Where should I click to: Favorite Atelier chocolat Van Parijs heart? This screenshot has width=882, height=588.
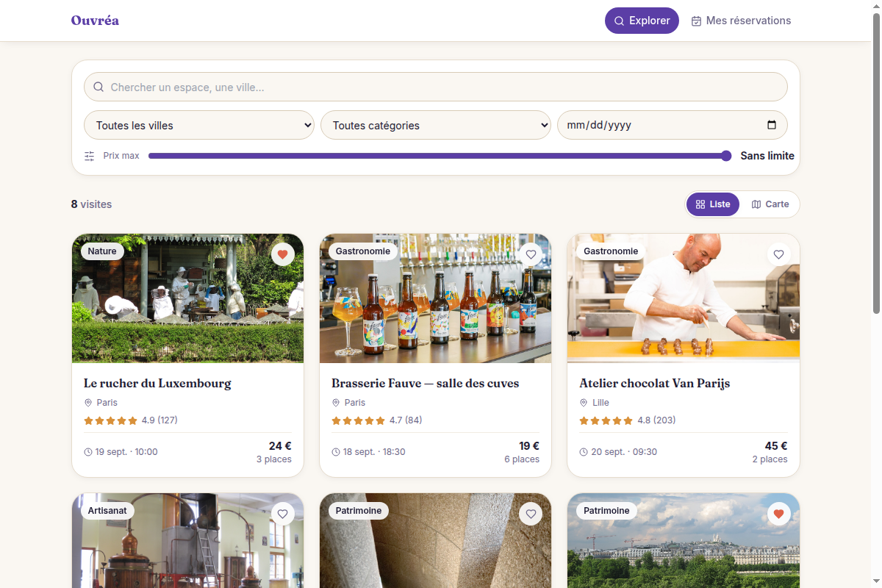click(x=779, y=254)
